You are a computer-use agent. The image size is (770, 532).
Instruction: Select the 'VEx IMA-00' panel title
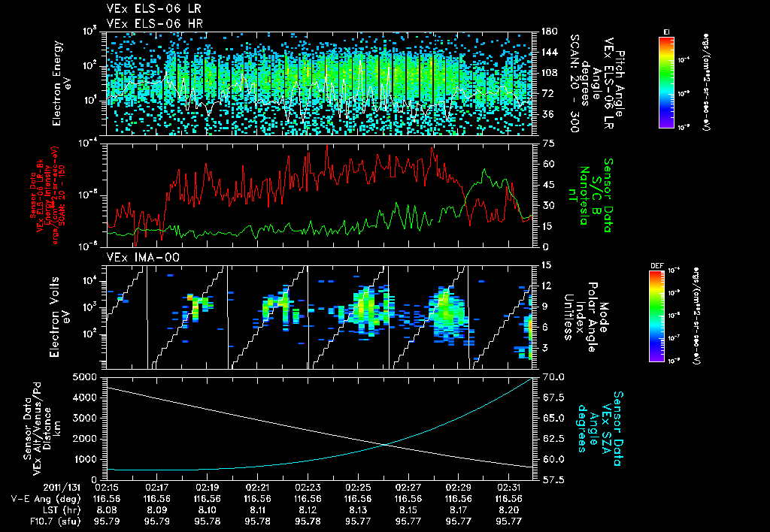143,257
